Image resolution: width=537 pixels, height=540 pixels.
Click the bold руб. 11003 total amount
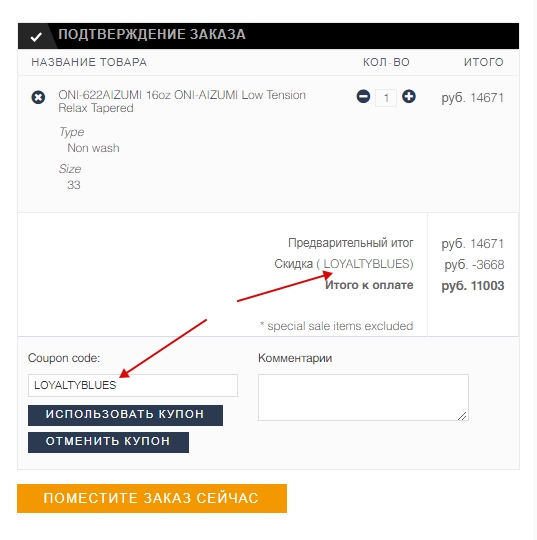coord(473,286)
